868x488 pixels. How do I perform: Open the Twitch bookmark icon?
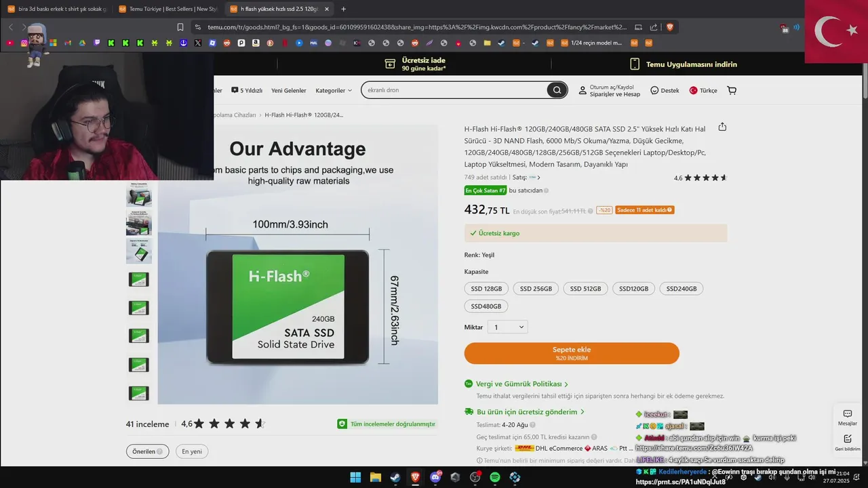click(x=97, y=43)
